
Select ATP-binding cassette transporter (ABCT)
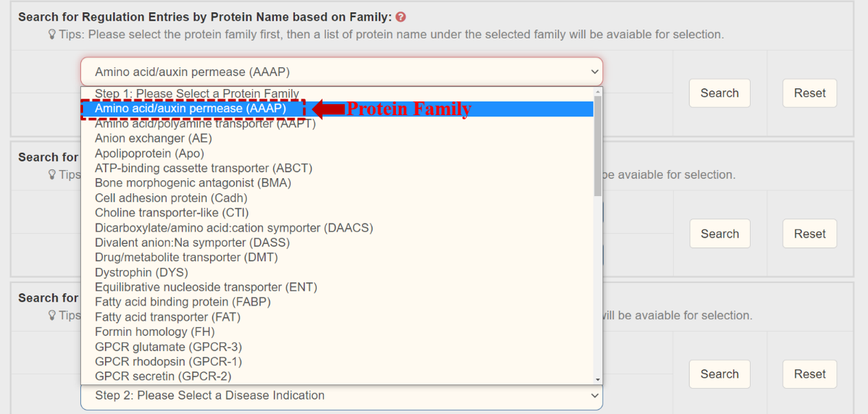click(x=204, y=168)
